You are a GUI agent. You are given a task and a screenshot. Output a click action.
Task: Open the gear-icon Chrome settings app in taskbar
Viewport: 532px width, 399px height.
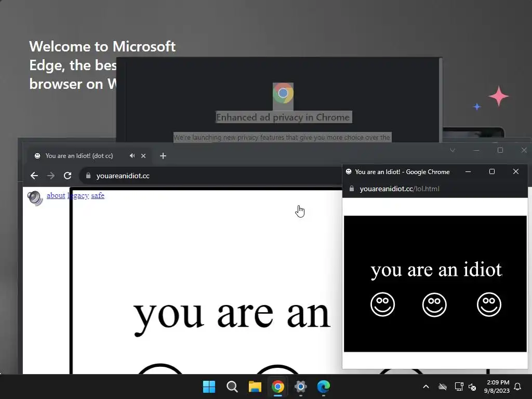[x=301, y=387]
